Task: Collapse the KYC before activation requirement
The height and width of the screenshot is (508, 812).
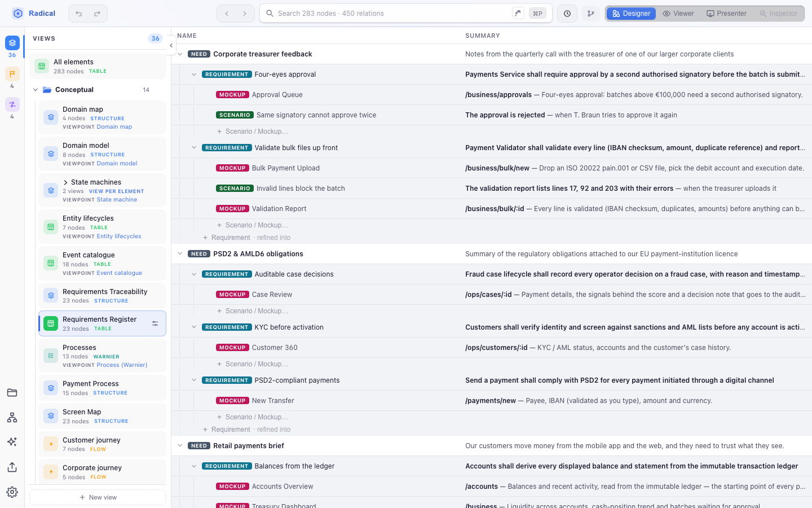Action: coord(194,327)
